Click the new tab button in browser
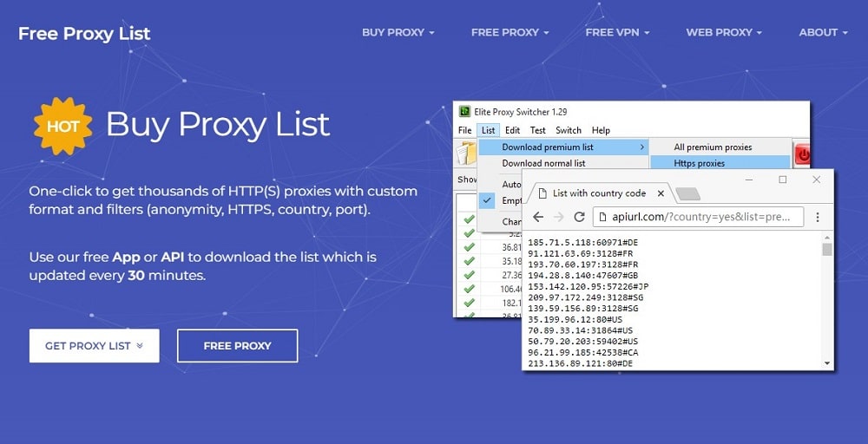The image size is (868, 444). coord(687,193)
